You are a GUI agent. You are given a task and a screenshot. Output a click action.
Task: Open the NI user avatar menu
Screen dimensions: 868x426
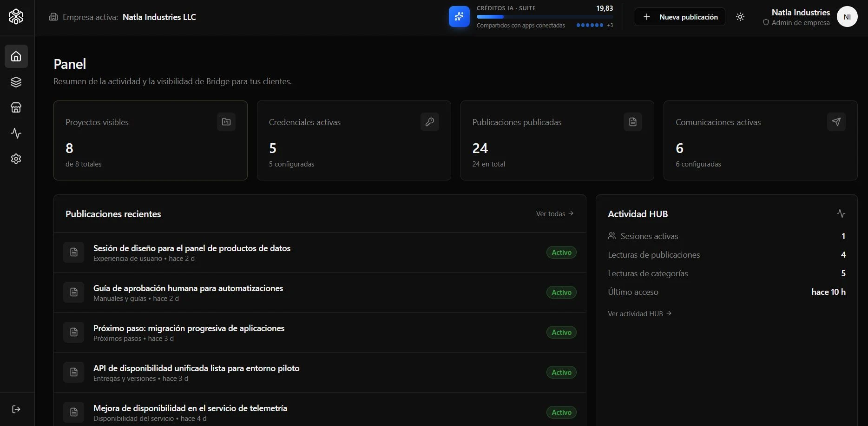point(847,17)
